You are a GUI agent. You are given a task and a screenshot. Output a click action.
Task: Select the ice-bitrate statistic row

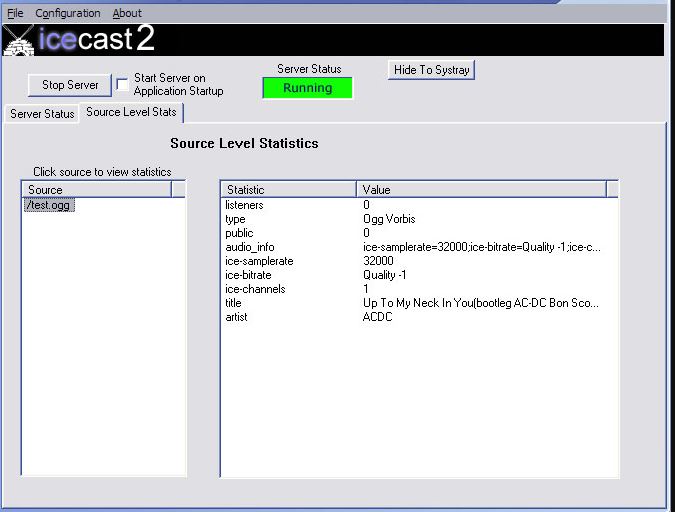pyautogui.click(x=419, y=275)
